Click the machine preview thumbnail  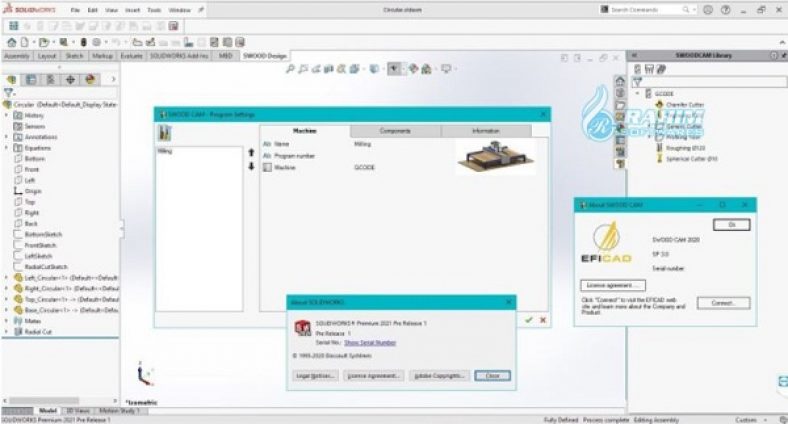pyautogui.click(x=496, y=157)
